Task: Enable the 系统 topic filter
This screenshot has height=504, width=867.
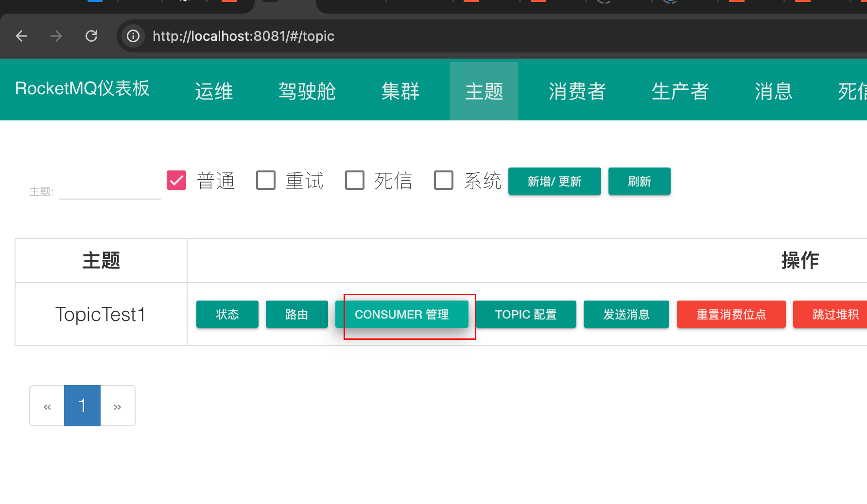Action: [x=444, y=180]
